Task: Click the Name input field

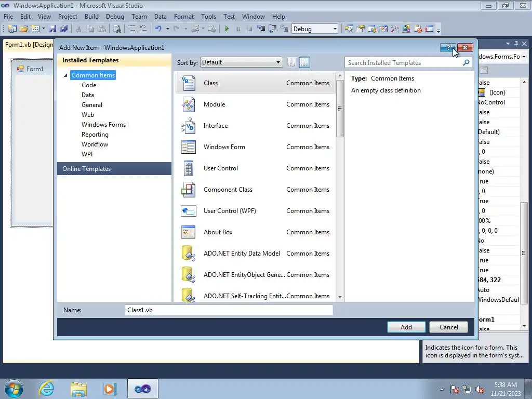Action: [x=229, y=310]
